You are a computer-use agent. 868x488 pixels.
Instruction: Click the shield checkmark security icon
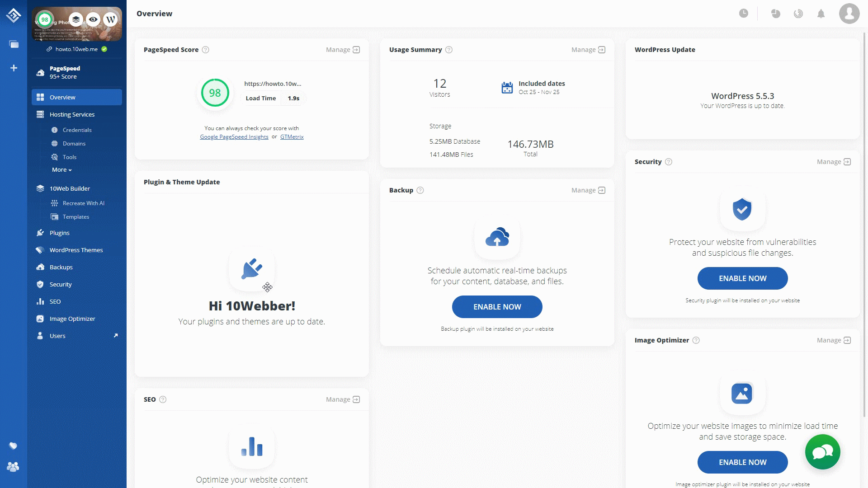coord(742,209)
